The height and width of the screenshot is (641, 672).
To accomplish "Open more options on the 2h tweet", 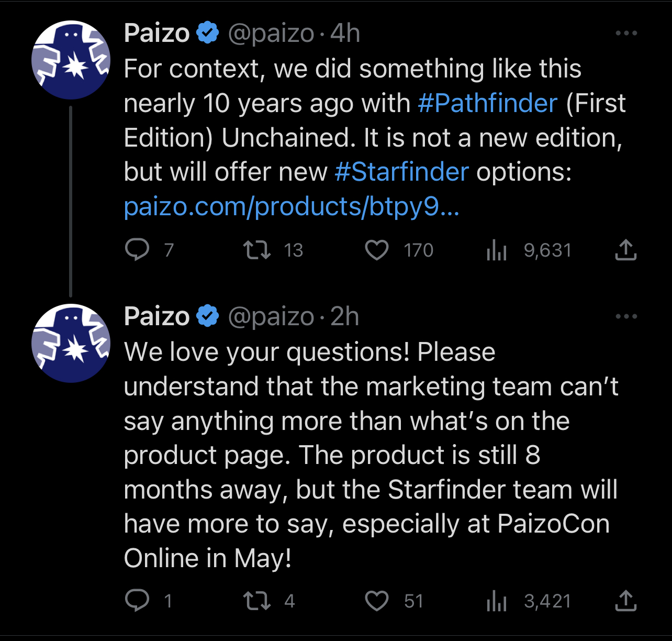I will (626, 316).
